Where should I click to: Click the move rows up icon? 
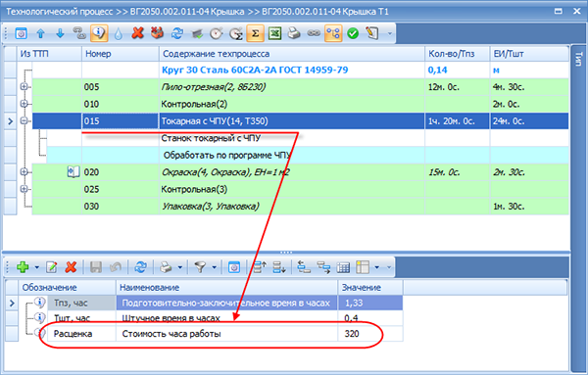pyautogui.click(x=260, y=267)
